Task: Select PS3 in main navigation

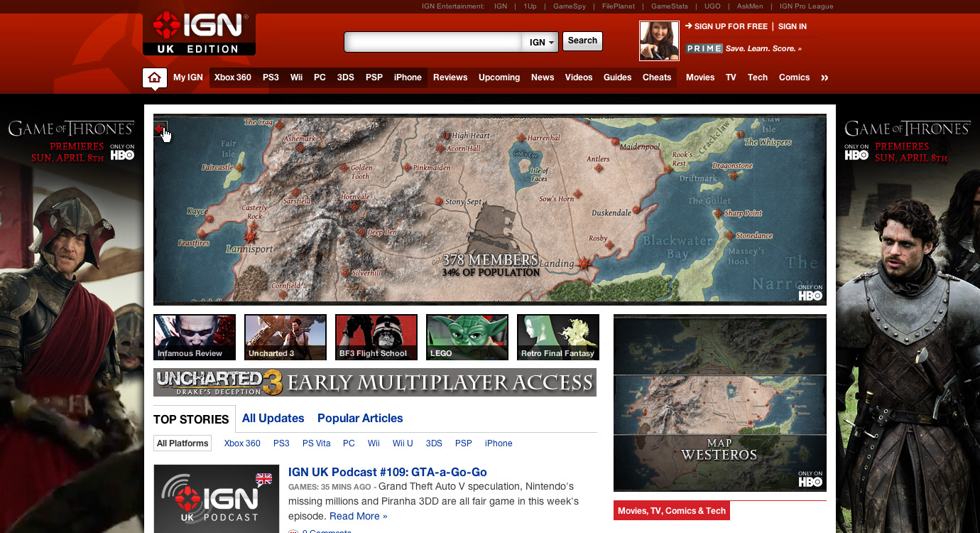Action: coord(271,77)
